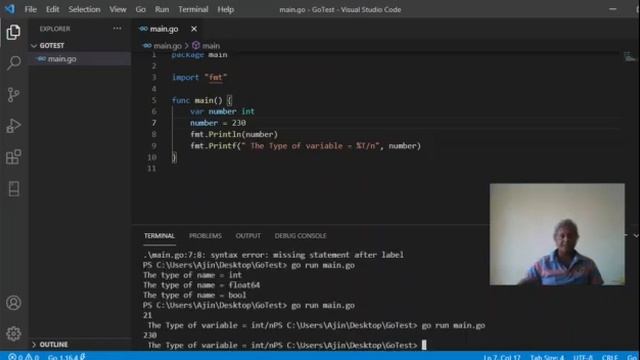Minimize the VS Code window
The image size is (640, 360).
(x=612, y=9)
